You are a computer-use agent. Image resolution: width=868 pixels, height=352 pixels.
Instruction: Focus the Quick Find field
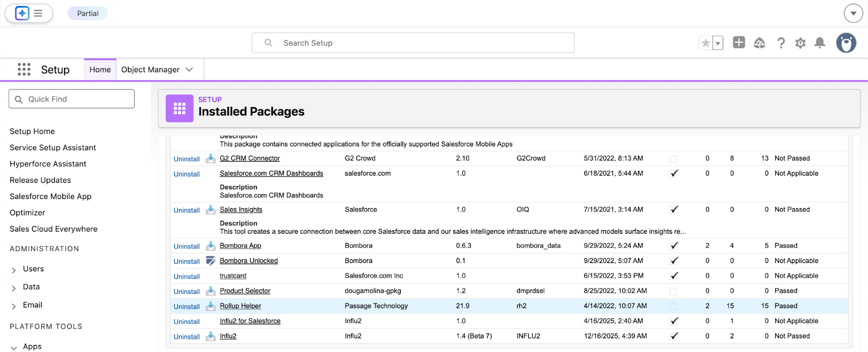[x=72, y=99]
